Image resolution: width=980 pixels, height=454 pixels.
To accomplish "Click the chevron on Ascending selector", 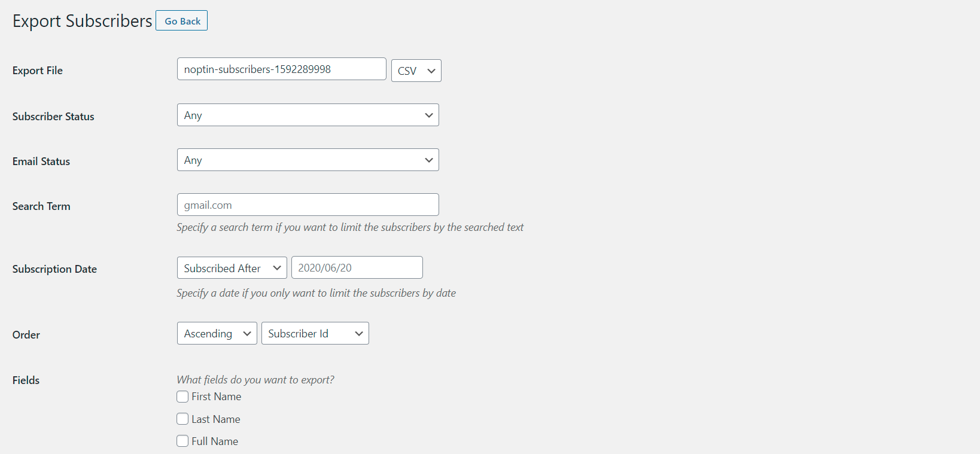I will 246,334.
